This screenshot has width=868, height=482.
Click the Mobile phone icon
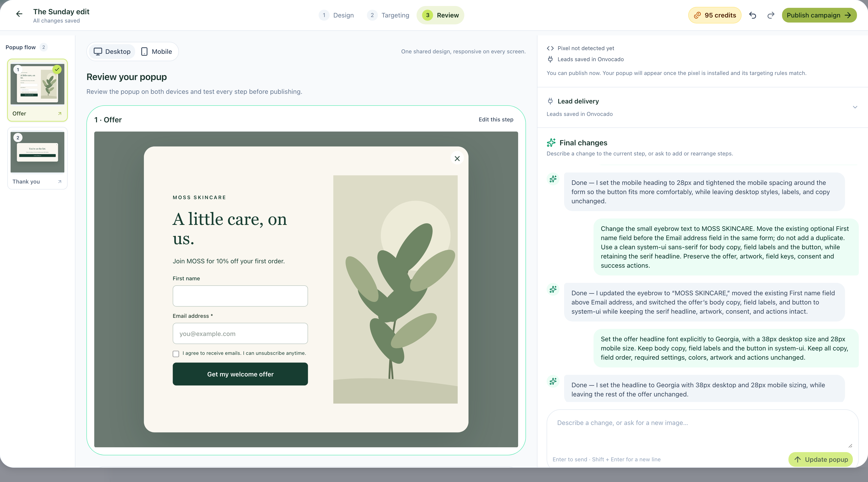click(144, 52)
